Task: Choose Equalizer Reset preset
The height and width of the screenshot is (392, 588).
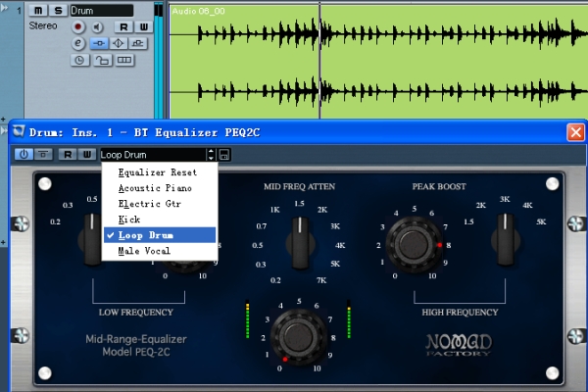Action: (x=160, y=172)
